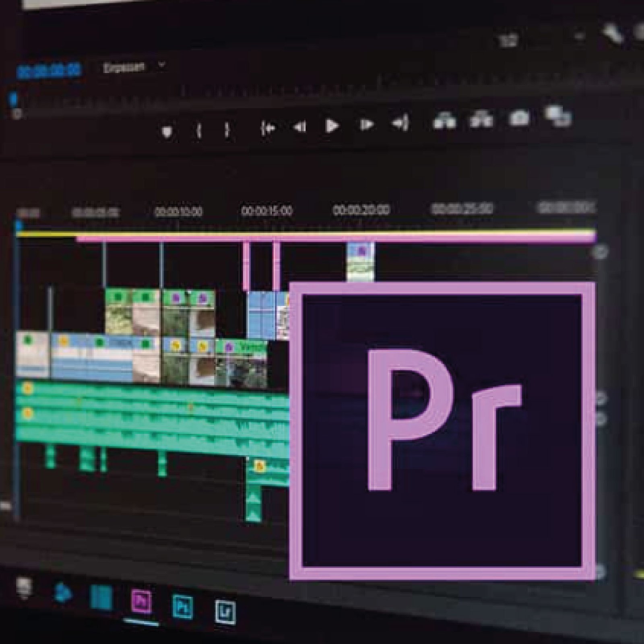Image resolution: width=644 pixels, height=644 pixels.
Task: Click 00:00:20:00 on the timeline ruler
Action: 361,210
